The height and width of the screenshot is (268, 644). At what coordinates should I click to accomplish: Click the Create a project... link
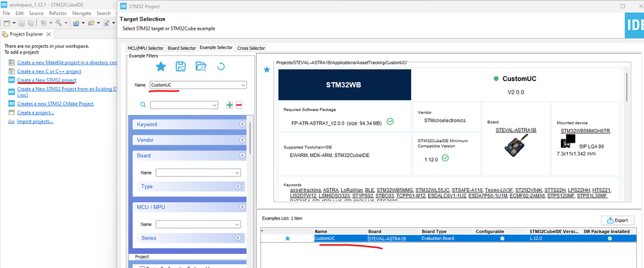coord(35,112)
